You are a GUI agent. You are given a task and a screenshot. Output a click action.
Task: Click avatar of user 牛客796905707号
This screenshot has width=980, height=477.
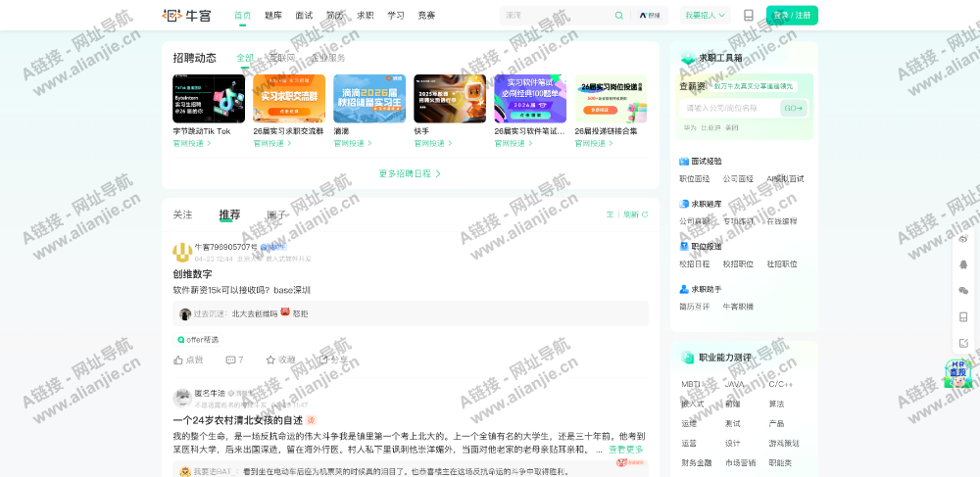182,253
